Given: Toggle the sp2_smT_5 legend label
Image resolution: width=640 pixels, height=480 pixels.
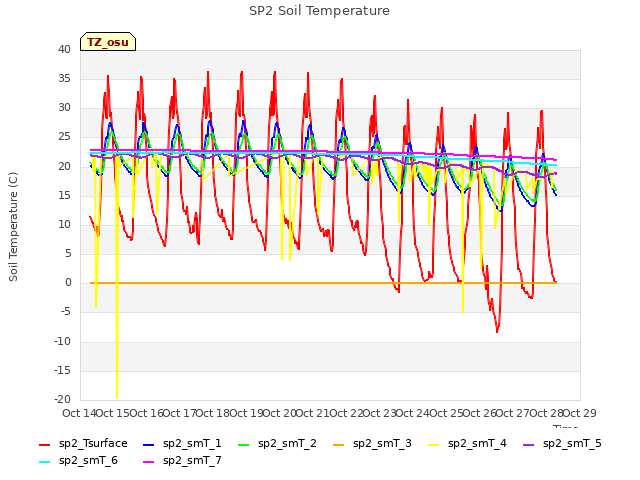Looking at the screenshot, I should (x=572, y=444).
